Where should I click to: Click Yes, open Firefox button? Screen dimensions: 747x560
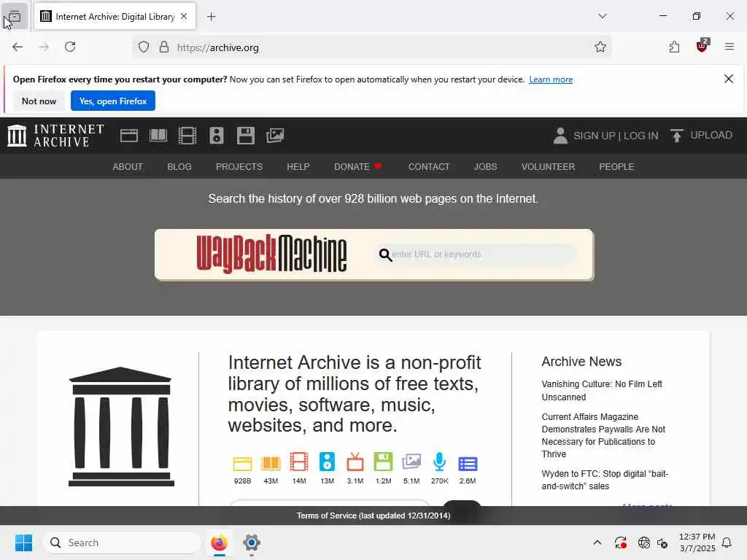113,101
